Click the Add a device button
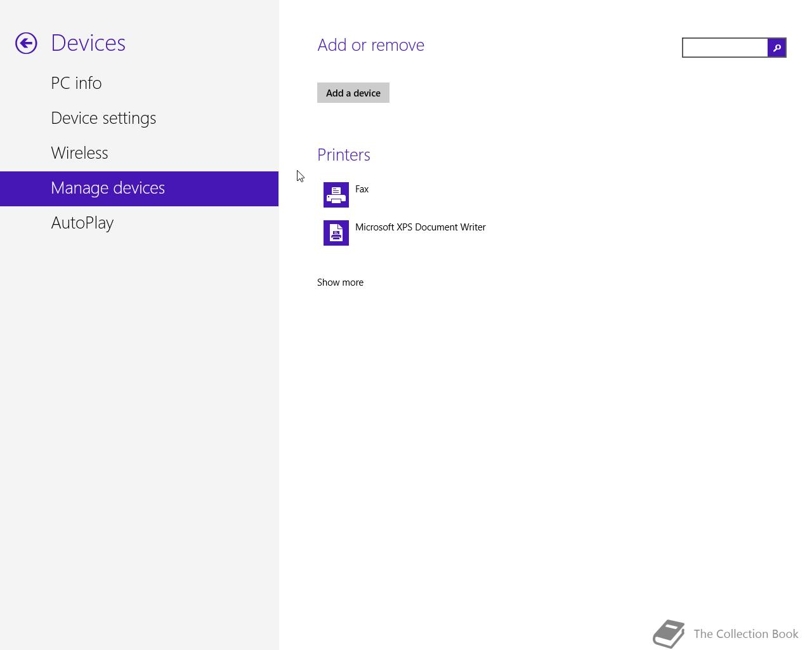 [353, 93]
